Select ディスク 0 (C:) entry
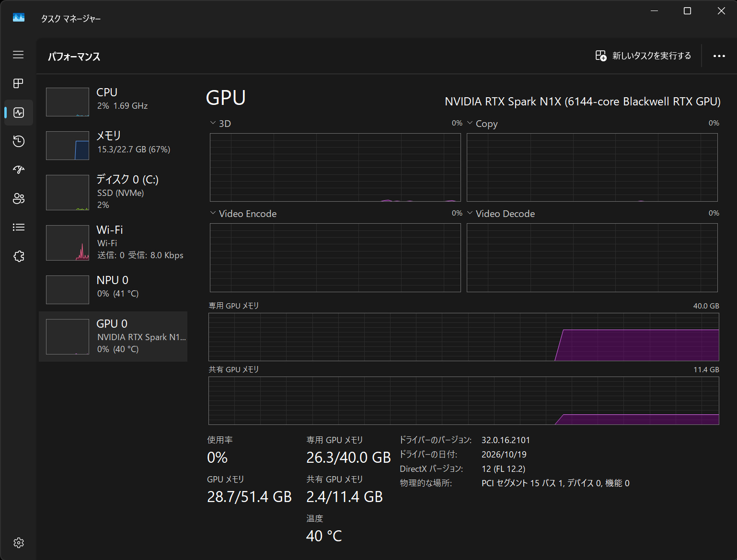This screenshot has height=560, width=737. 113,192
